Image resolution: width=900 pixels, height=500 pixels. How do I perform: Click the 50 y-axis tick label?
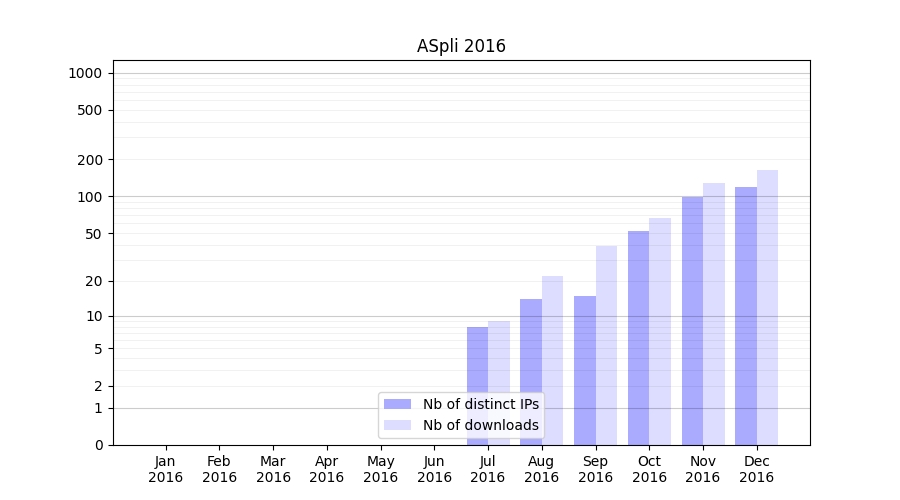(92, 234)
